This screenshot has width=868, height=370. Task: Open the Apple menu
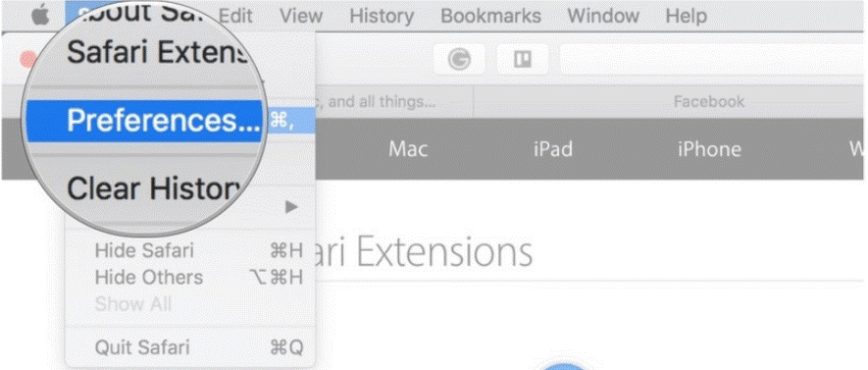[x=39, y=16]
